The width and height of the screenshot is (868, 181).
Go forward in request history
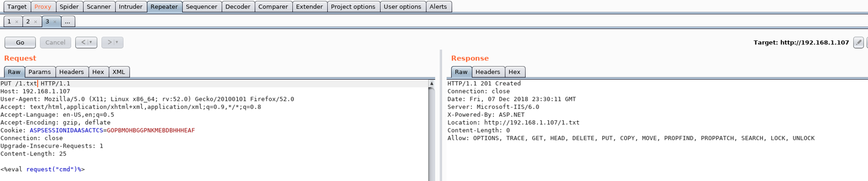coord(112,42)
